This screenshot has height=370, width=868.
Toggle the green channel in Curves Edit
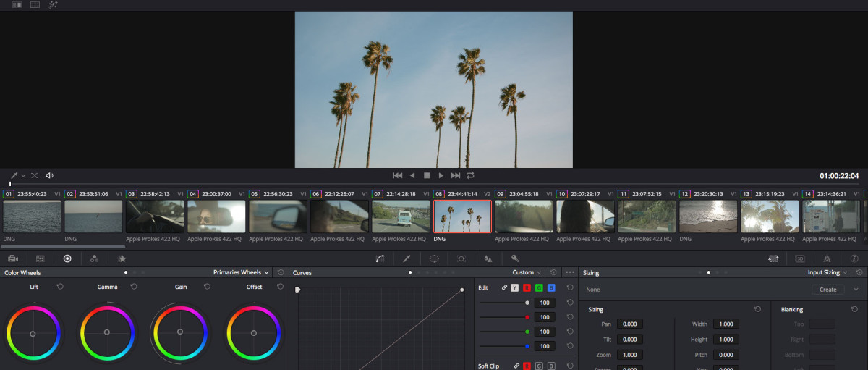coord(539,287)
